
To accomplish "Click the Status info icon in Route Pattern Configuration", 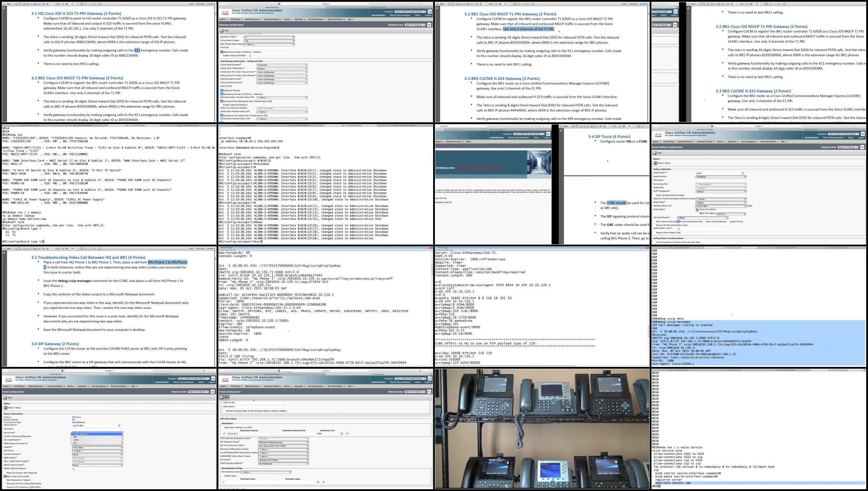I will tap(655, 163).
